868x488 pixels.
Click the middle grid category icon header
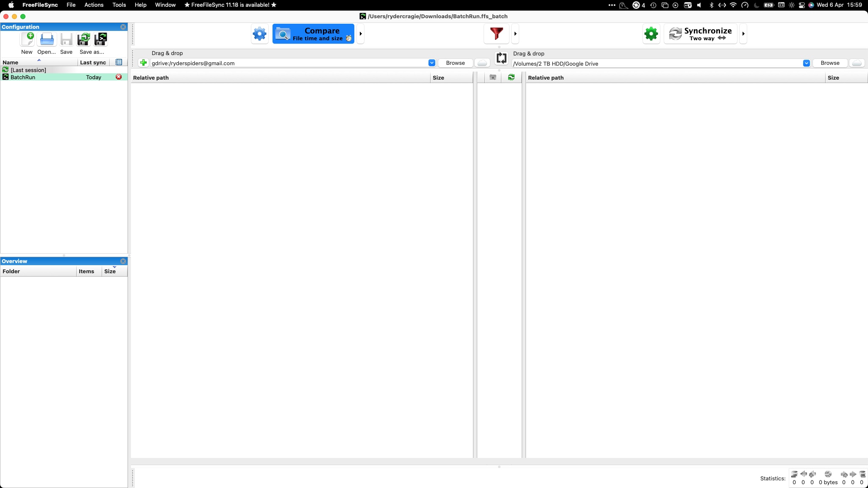click(x=493, y=78)
